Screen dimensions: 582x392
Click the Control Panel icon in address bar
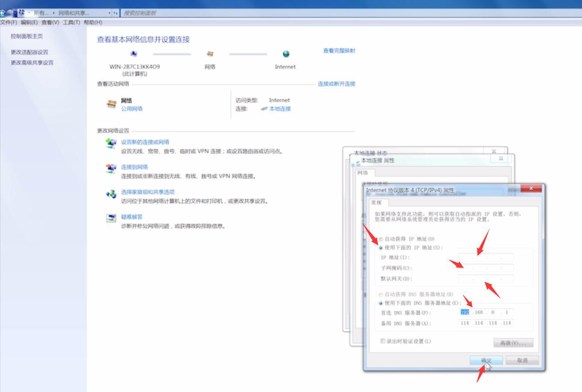[21, 13]
